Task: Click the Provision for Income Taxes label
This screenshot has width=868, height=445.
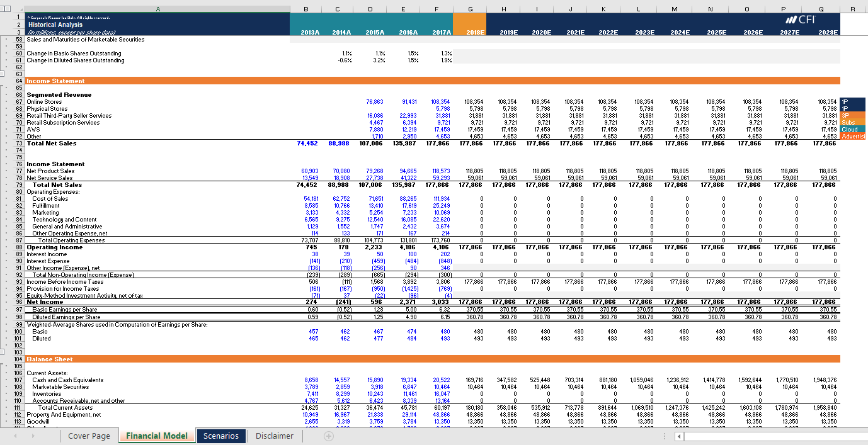Action: tap(63, 288)
